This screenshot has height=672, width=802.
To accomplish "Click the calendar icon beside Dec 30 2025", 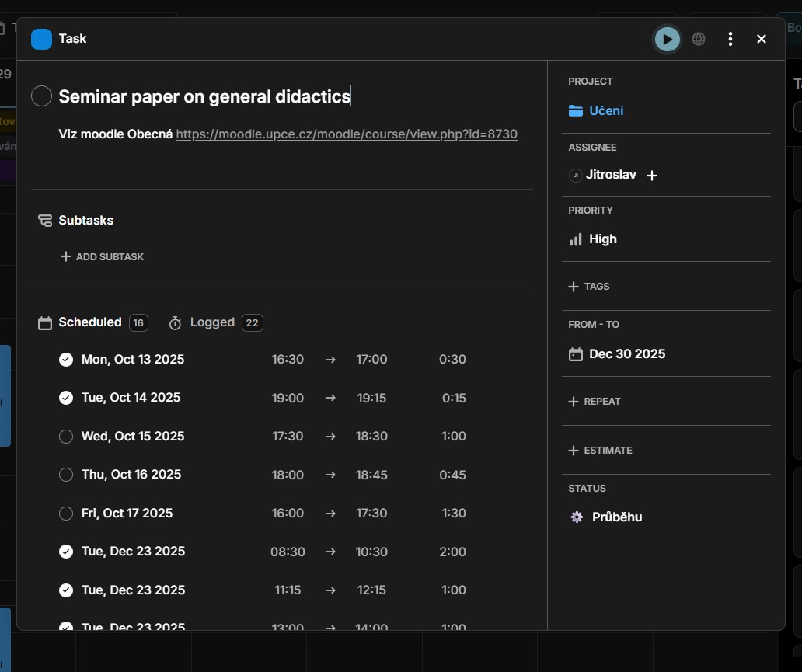I will 576,354.
